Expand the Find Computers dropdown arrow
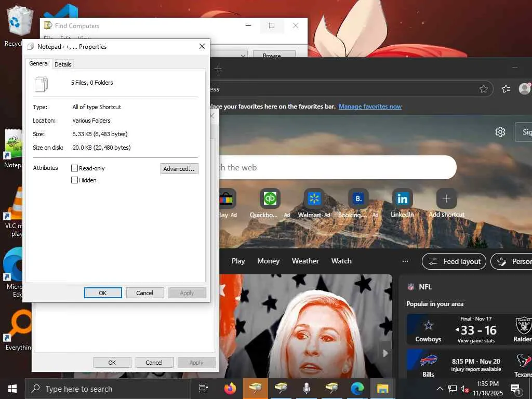The height and width of the screenshot is (399, 532). click(x=243, y=55)
